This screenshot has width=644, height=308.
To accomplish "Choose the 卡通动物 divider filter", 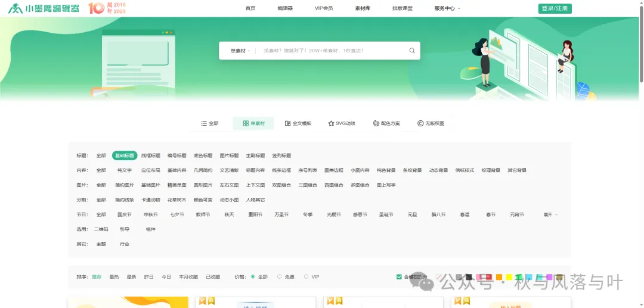I will click(151, 200).
